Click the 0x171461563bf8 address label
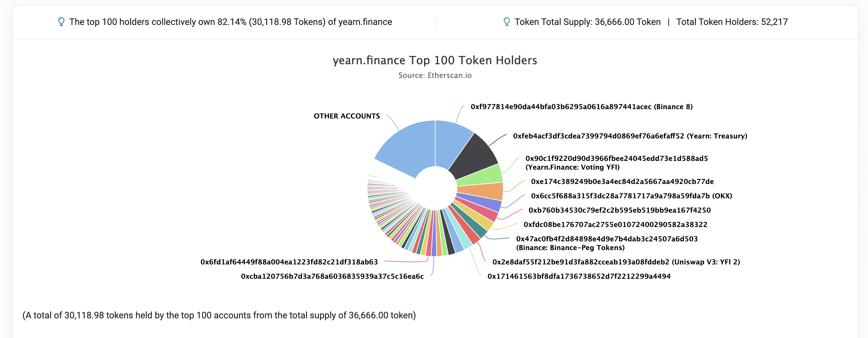Screen dimensions: 868x338 click(x=578, y=277)
